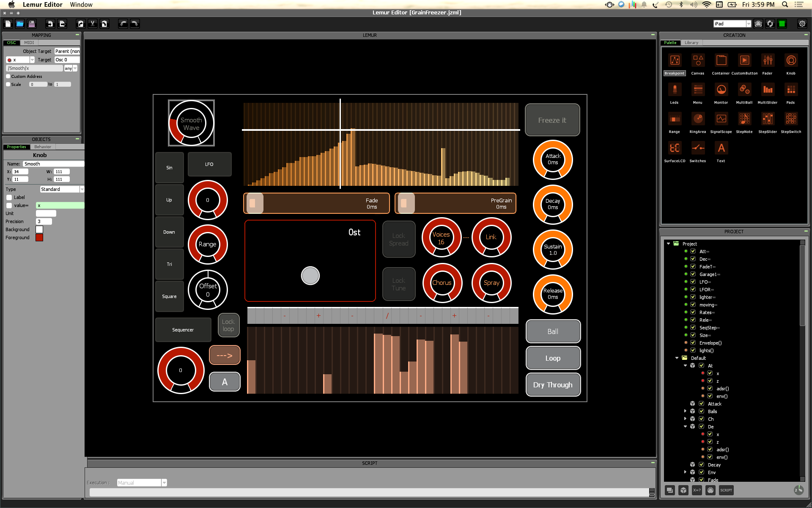
Task: Click the Save project toolbar icon
Action: [x=32, y=24]
